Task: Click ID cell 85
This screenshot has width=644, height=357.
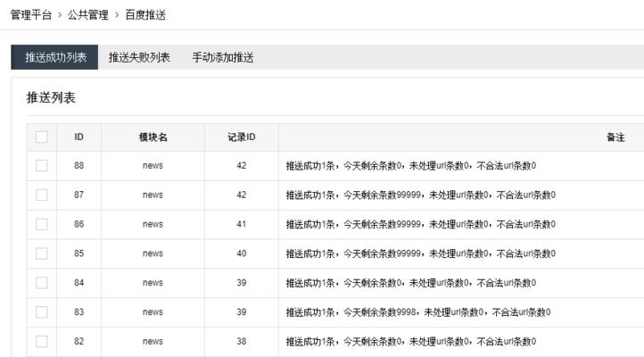Action: [x=78, y=253]
